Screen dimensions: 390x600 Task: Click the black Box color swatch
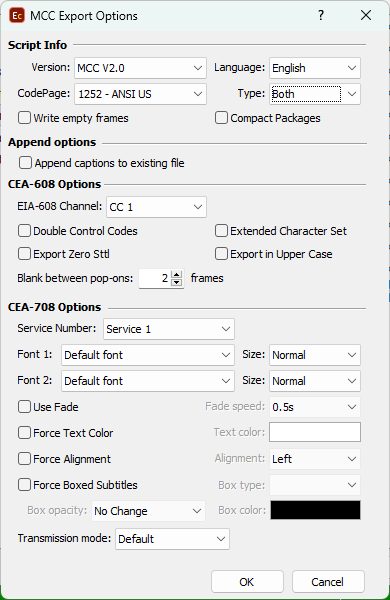tap(315, 510)
